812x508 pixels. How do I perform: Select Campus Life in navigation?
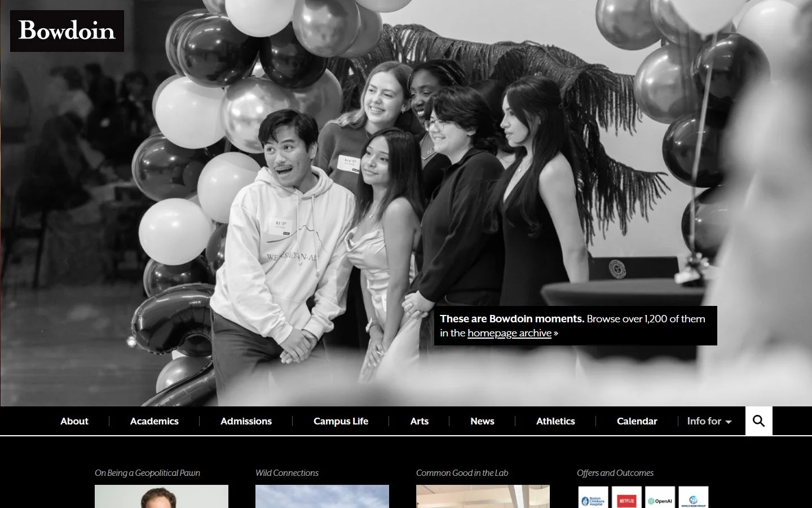tap(341, 421)
